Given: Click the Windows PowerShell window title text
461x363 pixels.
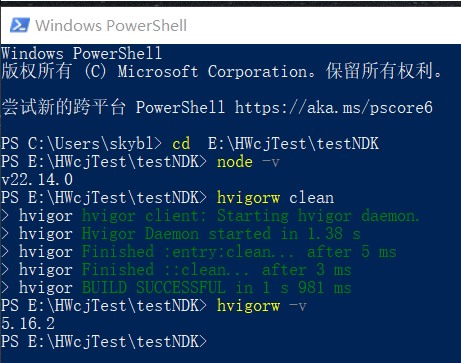Looking at the screenshot, I should [x=111, y=26].
